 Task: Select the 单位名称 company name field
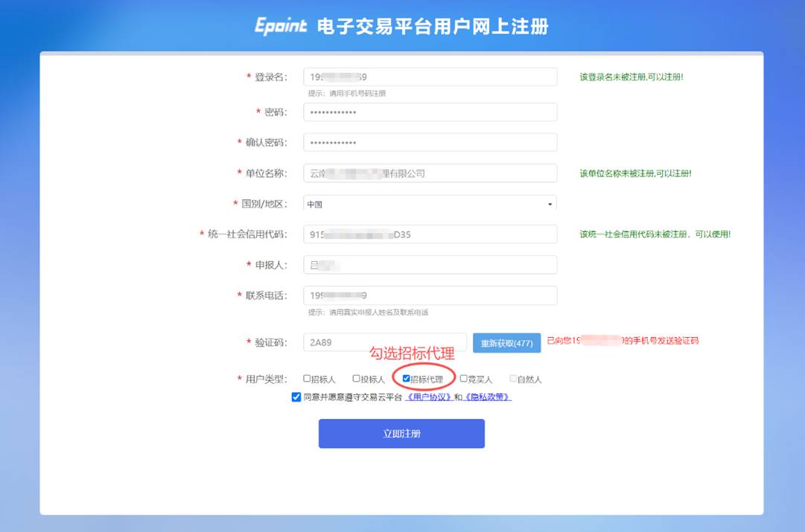pos(430,173)
